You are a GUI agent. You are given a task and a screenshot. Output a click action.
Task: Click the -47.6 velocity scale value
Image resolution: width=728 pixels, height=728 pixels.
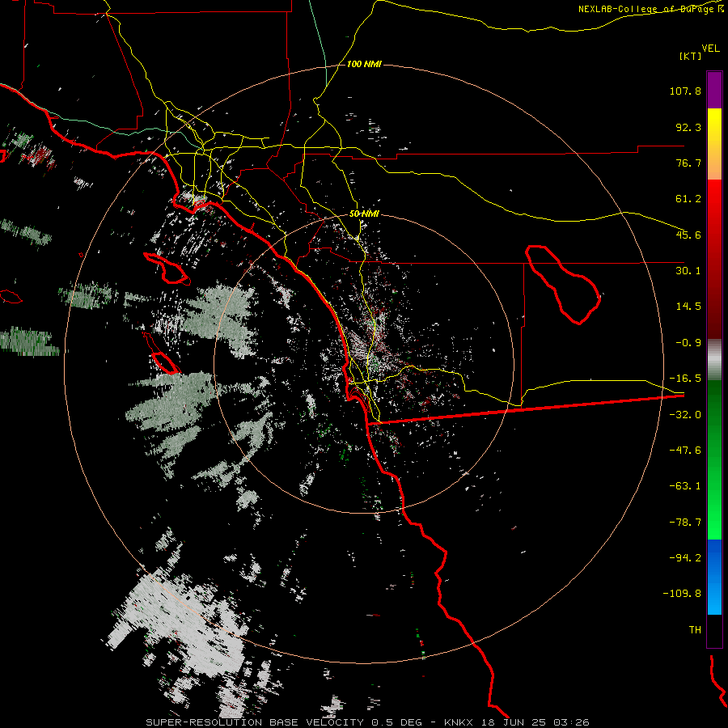pos(685,451)
